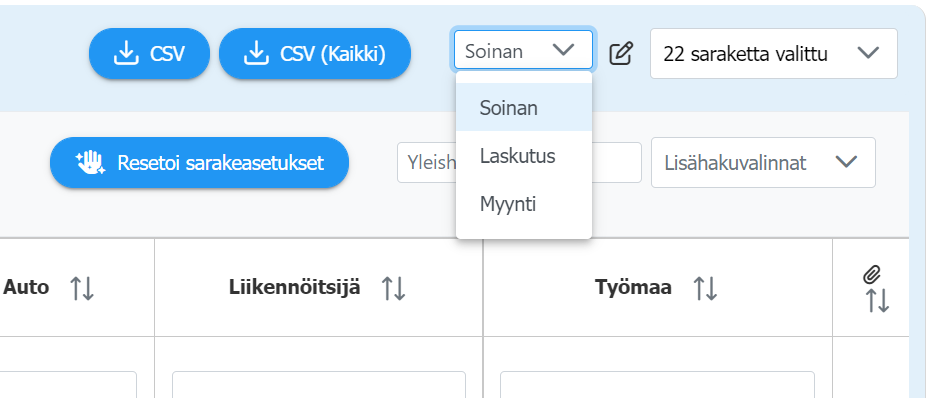Expand the Lisähakuvalinnat dropdown
Image resolution: width=928 pixels, height=398 pixels.
coord(763,162)
